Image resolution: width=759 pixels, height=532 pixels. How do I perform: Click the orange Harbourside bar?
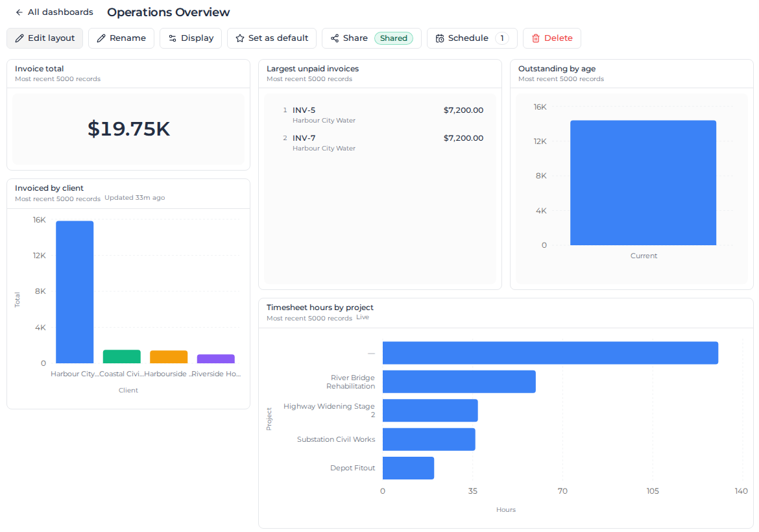(x=169, y=357)
